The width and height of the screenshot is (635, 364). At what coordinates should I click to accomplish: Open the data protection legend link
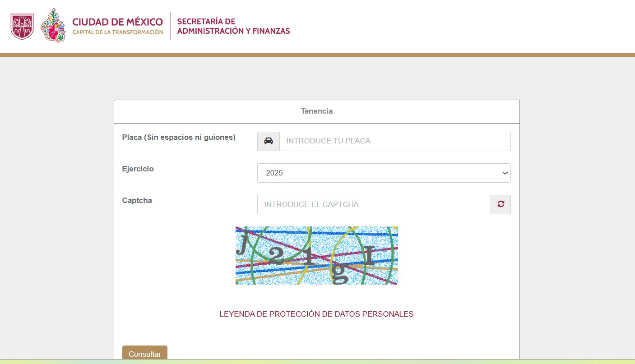pyautogui.click(x=317, y=314)
